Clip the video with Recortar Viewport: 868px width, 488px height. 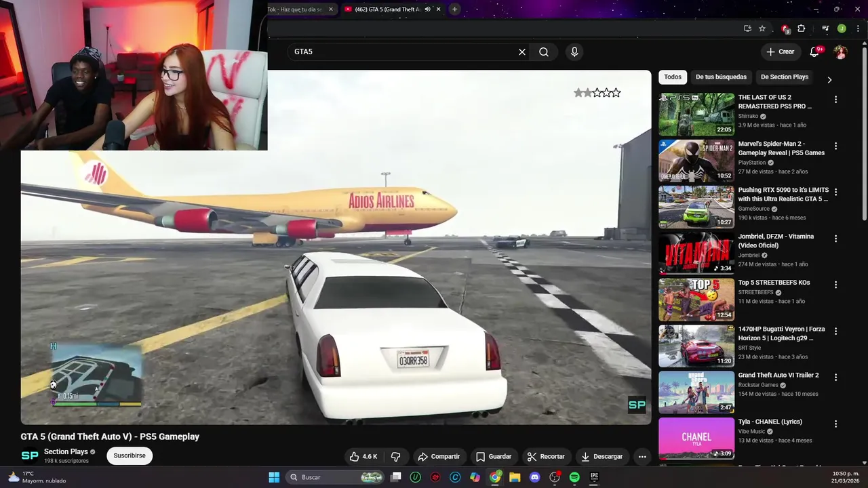[546, 456]
